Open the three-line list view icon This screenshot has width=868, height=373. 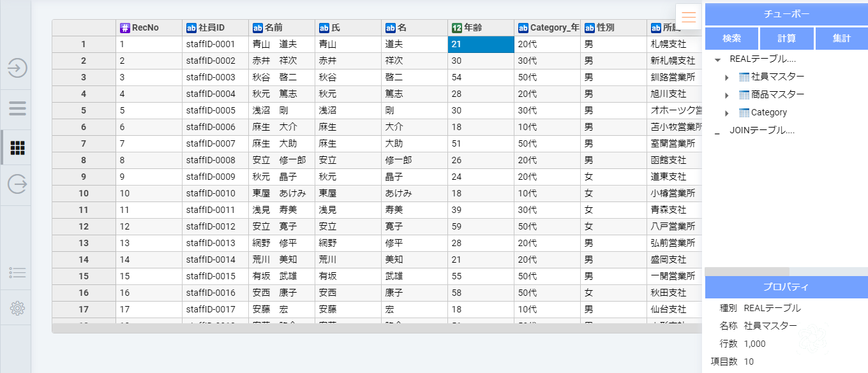tap(17, 108)
